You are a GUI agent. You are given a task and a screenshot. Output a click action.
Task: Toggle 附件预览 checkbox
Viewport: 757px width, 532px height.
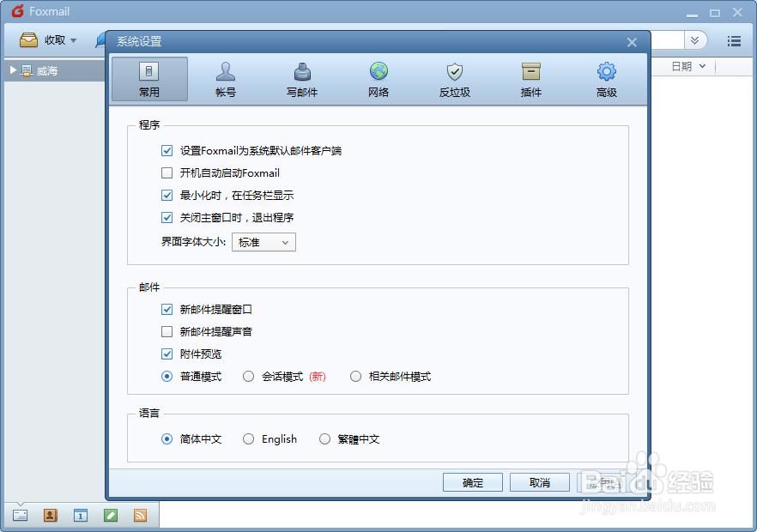[167, 354]
